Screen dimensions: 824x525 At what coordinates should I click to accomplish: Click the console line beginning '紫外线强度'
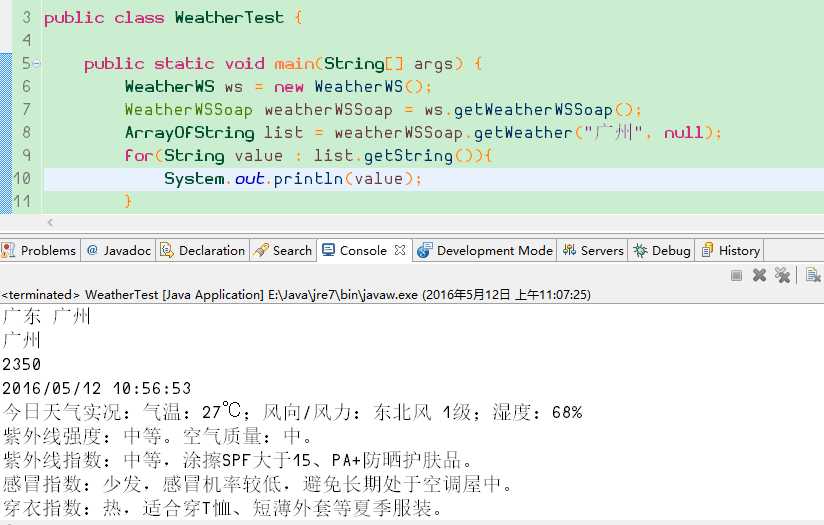pos(158,436)
